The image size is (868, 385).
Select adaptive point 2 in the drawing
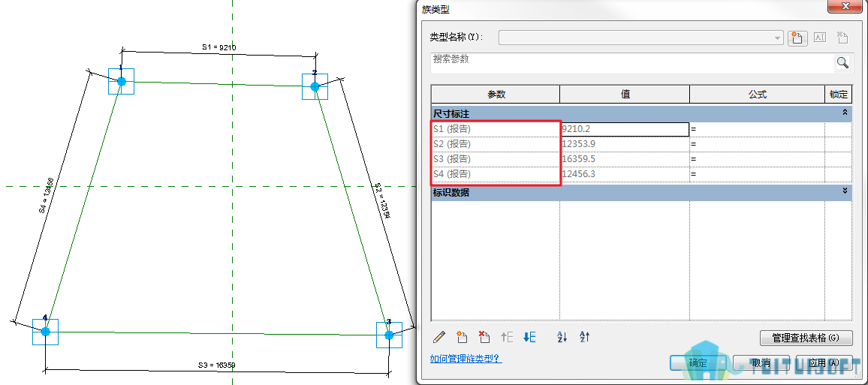click(315, 86)
